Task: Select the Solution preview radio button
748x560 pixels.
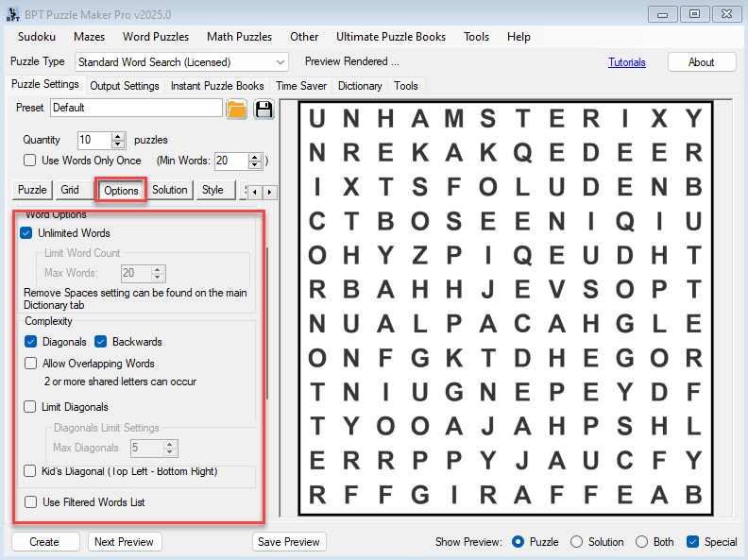Action: point(577,542)
